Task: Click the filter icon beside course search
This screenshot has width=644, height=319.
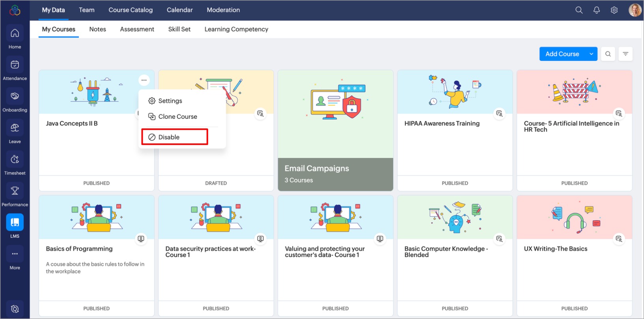Action: pos(625,54)
